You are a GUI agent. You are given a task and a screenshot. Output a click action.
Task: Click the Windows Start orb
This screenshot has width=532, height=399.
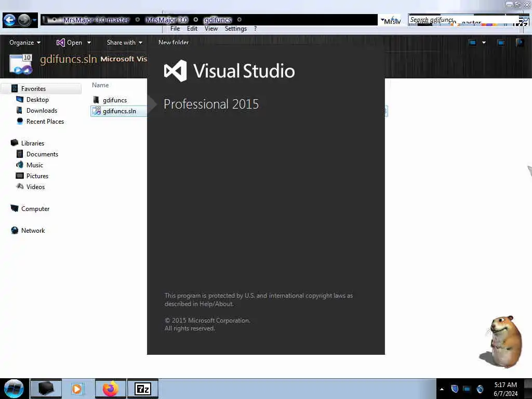(14, 389)
